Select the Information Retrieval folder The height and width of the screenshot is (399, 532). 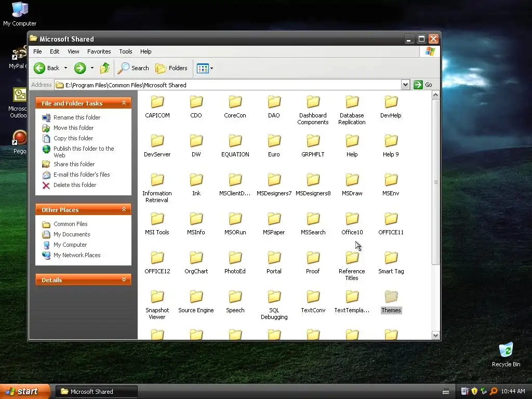click(157, 180)
